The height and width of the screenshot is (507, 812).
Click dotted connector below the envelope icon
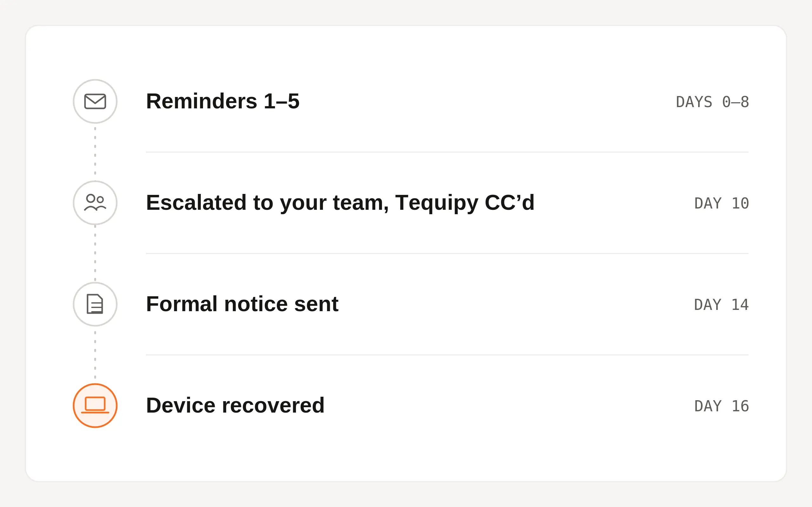95,152
